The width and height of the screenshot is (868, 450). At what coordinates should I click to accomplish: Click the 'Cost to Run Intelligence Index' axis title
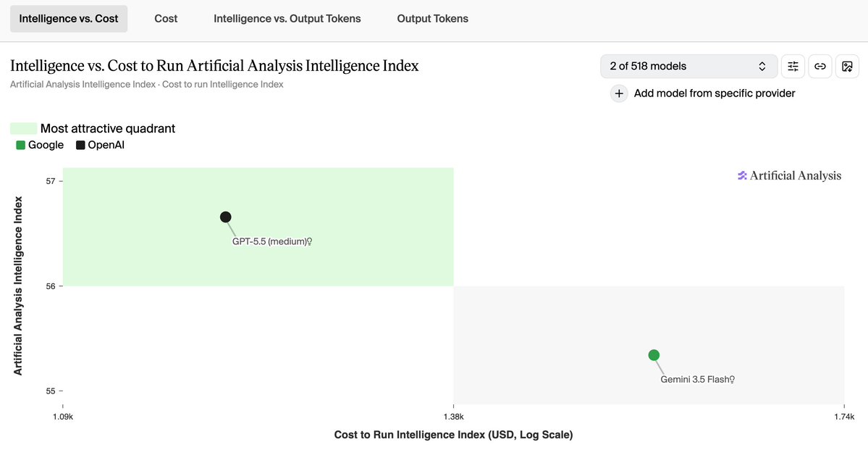[x=453, y=435]
